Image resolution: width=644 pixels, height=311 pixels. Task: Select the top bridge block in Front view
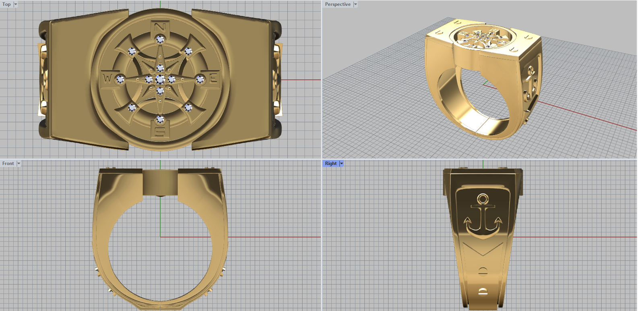point(160,182)
